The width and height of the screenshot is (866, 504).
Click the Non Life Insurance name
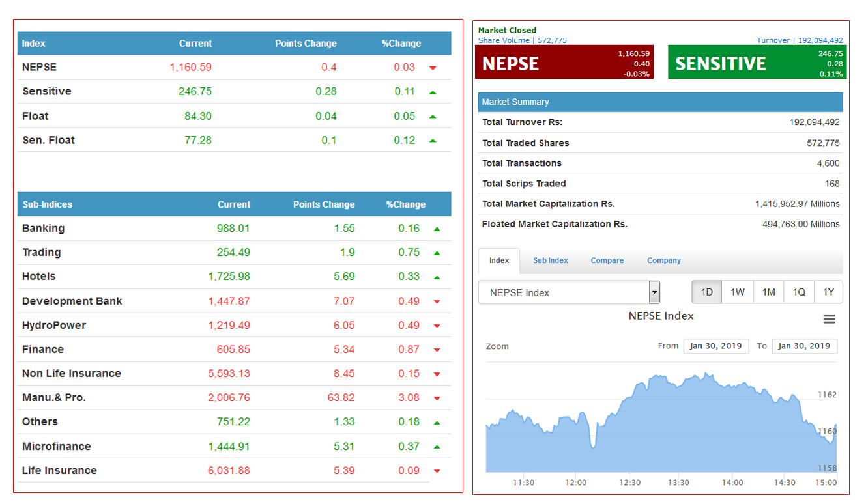point(72,373)
